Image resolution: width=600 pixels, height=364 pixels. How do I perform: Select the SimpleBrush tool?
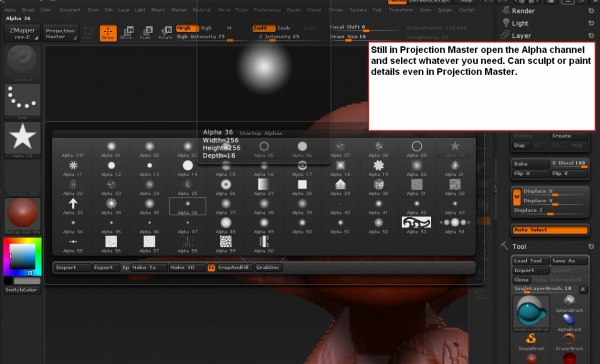tap(531, 341)
